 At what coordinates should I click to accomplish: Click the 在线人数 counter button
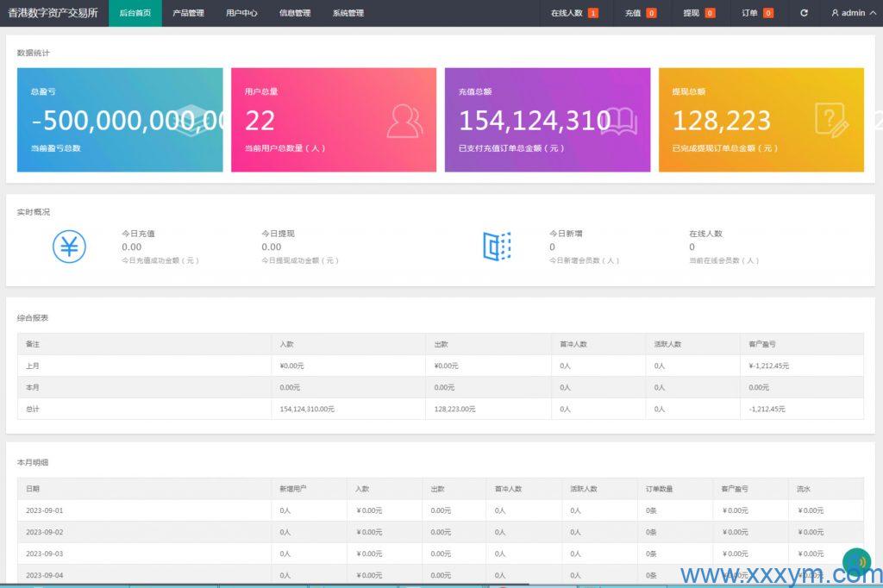point(573,13)
